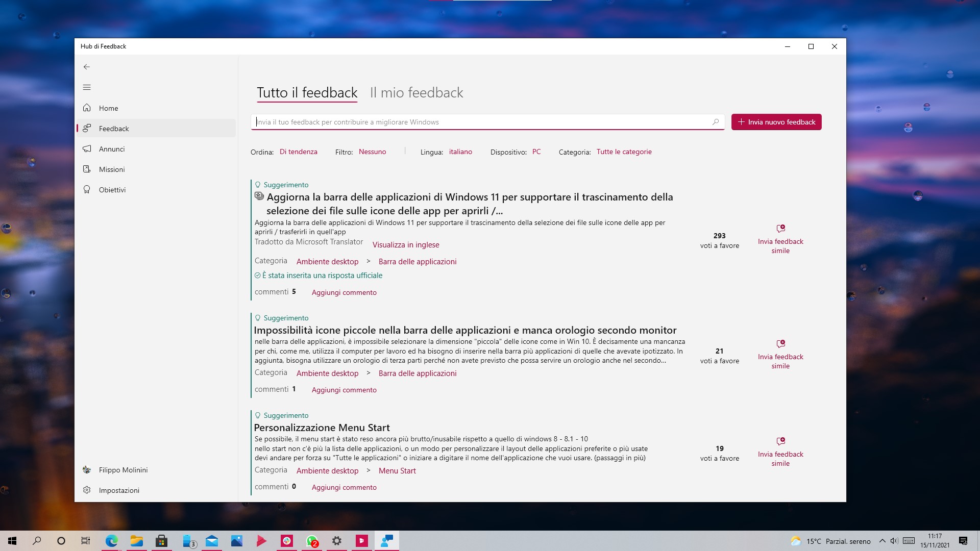Add comment on the 21-vote feedback
Image resolution: width=980 pixels, height=551 pixels.
point(344,390)
